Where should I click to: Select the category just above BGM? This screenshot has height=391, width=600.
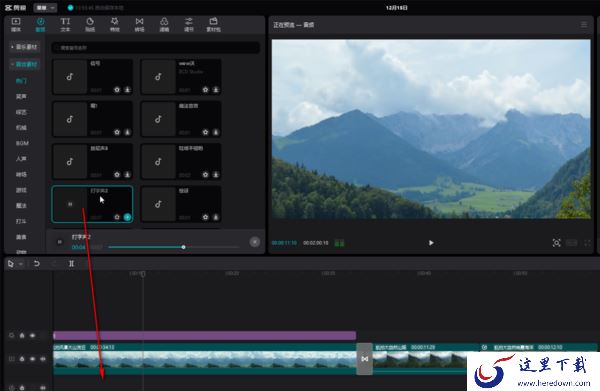pyautogui.click(x=21, y=127)
